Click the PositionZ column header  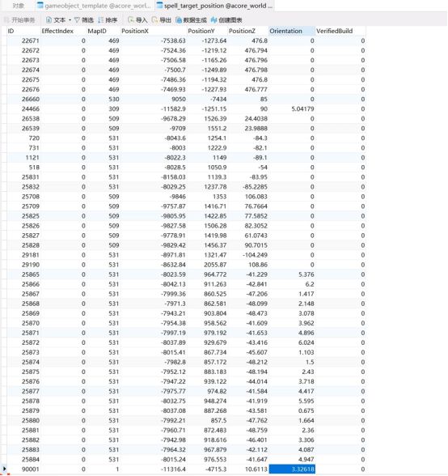[x=248, y=31]
